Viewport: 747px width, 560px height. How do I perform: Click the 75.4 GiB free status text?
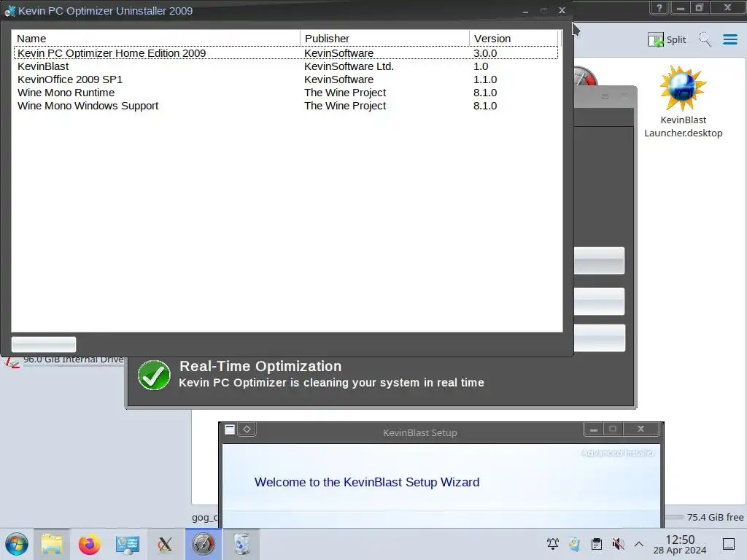pyautogui.click(x=715, y=517)
